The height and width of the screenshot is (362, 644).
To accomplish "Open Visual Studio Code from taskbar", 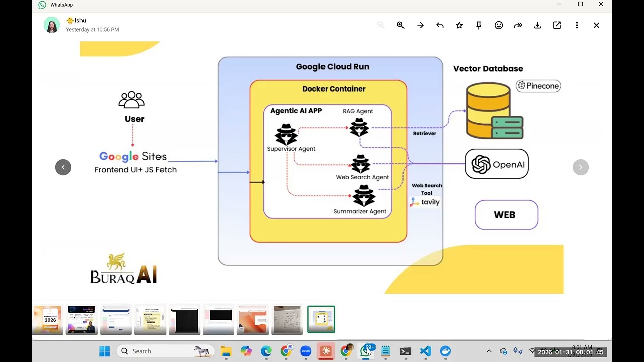I will (x=425, y=351).
